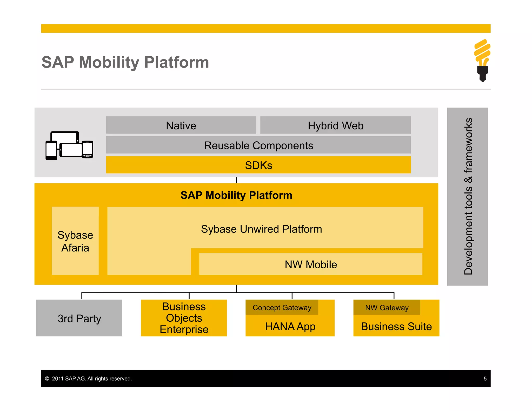The height and width of the screenshot is (411, 532).
Task: Select Business Objects Enterprise box
Action: tap(184, 318)
